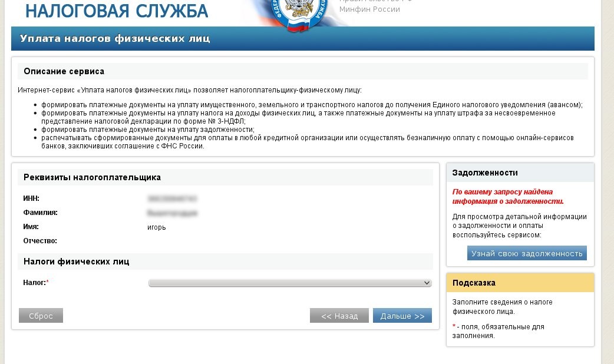This screenshot has height=364, width=614.
Task: Open the Минфин России link
Action: (x=369, y=9)
